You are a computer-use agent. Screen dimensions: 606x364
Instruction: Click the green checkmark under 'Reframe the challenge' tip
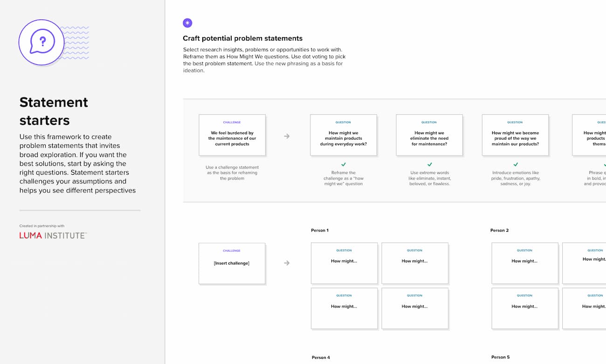[344, 165]
